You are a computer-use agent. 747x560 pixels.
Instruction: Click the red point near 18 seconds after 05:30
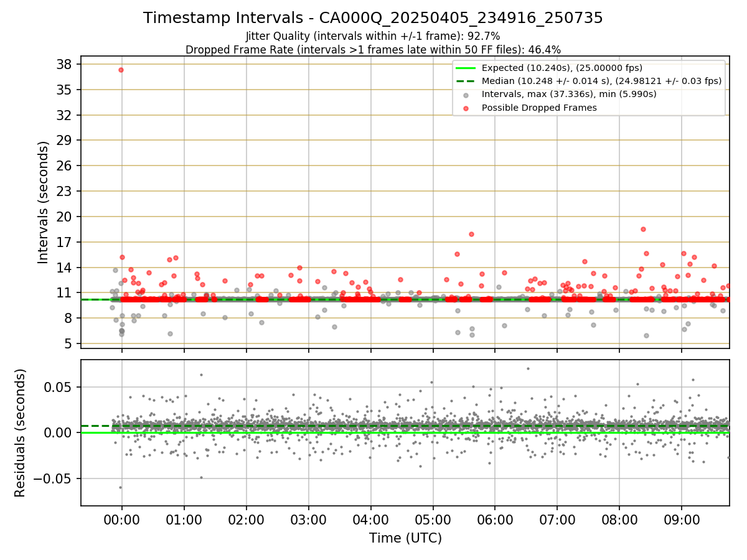pyautogui.click(x=471, y=234)
